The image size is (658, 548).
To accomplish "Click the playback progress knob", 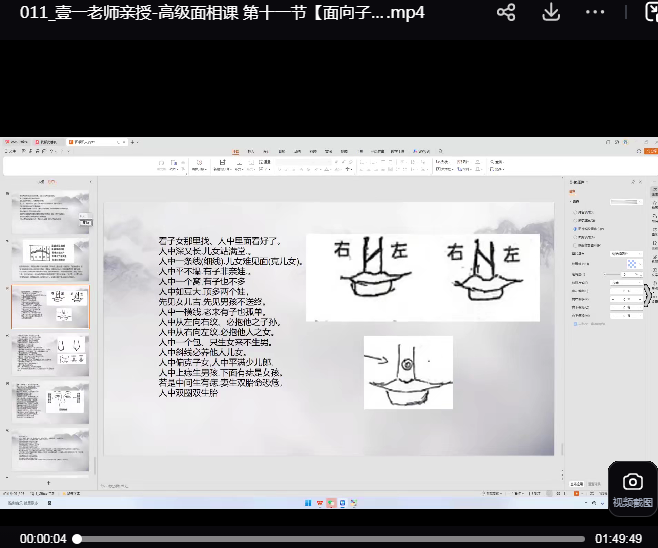I will coord(77,539).
